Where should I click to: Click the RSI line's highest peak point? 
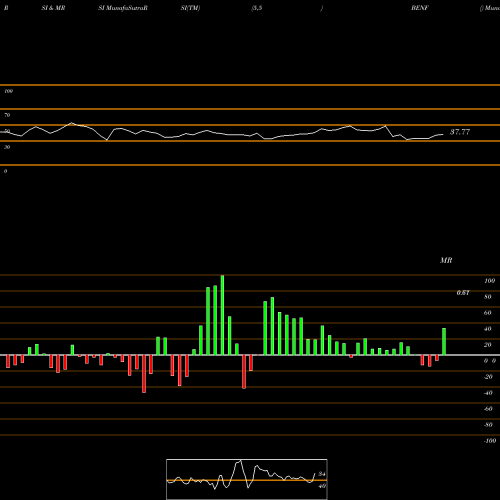click(x=71, y=123)
